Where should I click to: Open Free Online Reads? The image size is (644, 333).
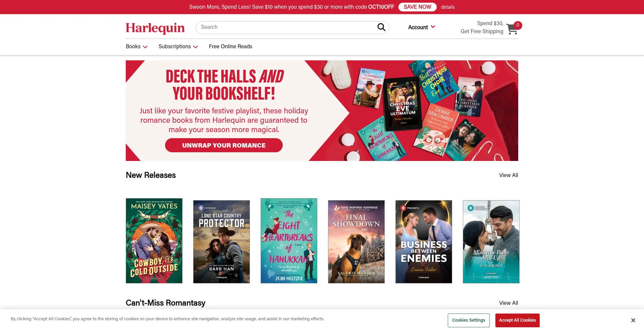[230, 47]
